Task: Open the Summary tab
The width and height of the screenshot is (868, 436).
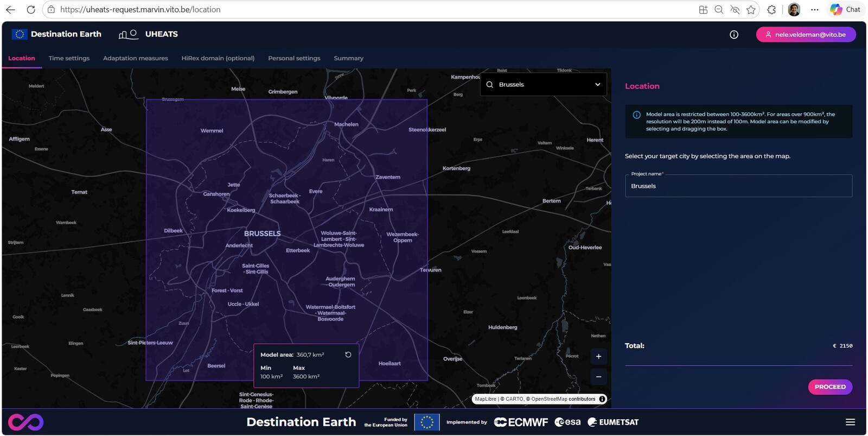Action: 349,58
